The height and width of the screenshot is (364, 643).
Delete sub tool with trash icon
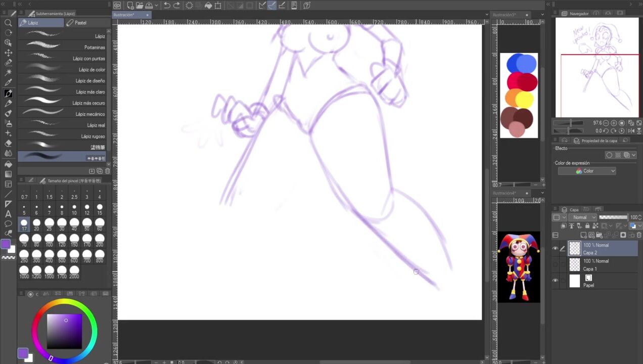point(107,171)
